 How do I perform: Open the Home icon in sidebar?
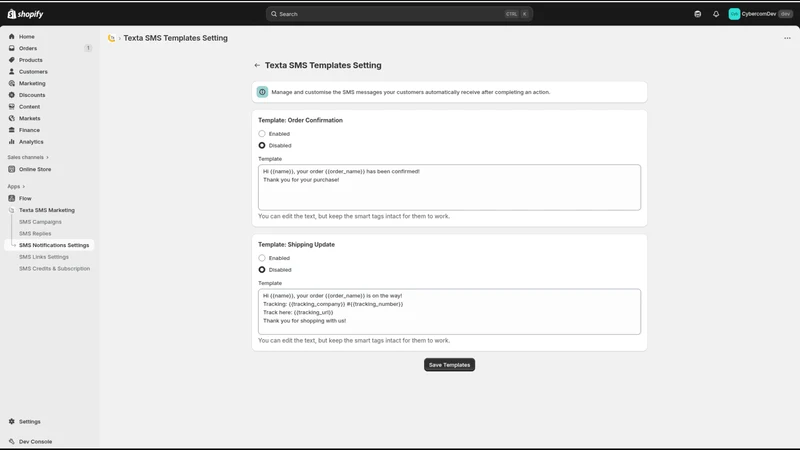click(x=12, y=37)
